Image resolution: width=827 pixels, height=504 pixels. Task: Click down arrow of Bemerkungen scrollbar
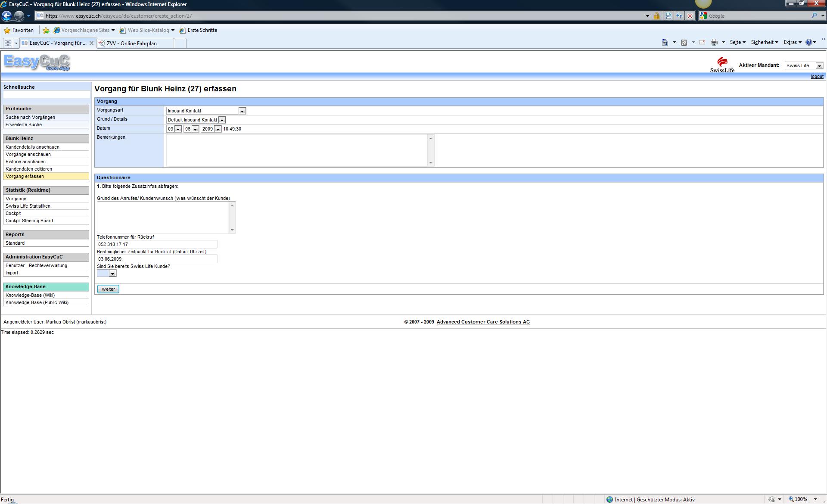tap(431, 163)
